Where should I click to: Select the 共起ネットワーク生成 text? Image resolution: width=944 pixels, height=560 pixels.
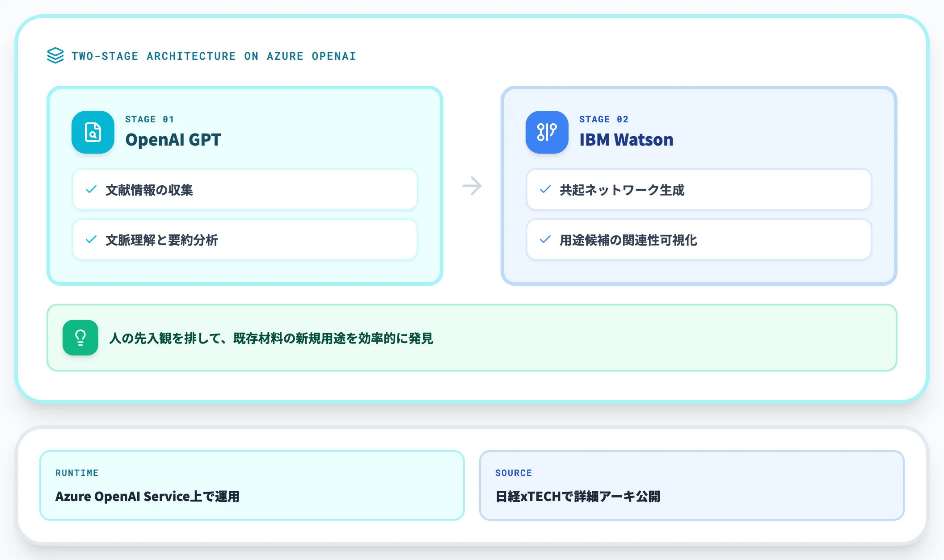tap(622, 190)
